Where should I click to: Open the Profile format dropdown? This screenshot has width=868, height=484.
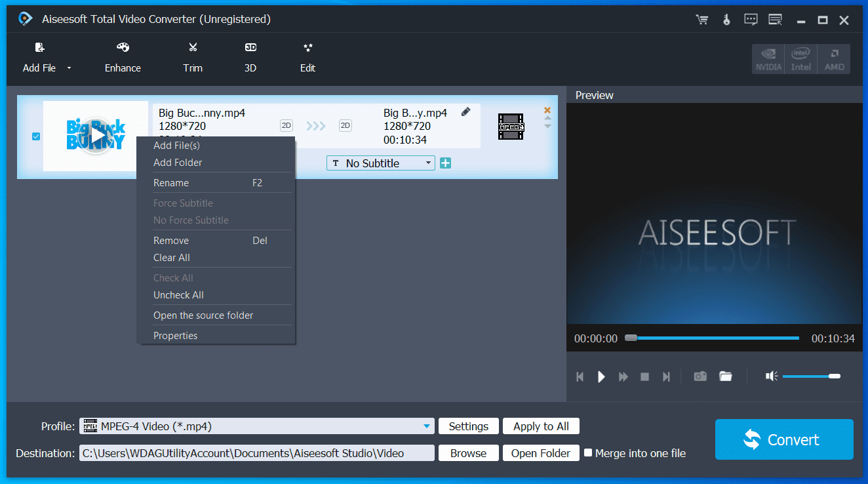click(257, 426)
